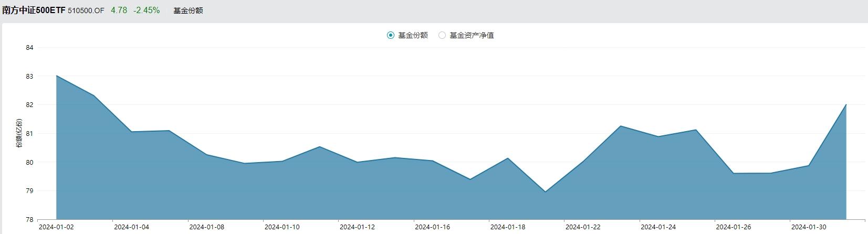Click the x-axis date 2024-01-18

point(508,227)
